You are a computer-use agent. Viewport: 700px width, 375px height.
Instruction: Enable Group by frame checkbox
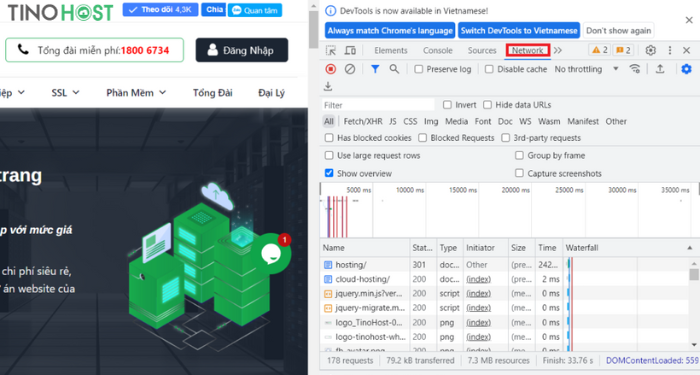[x=519, y=155]
